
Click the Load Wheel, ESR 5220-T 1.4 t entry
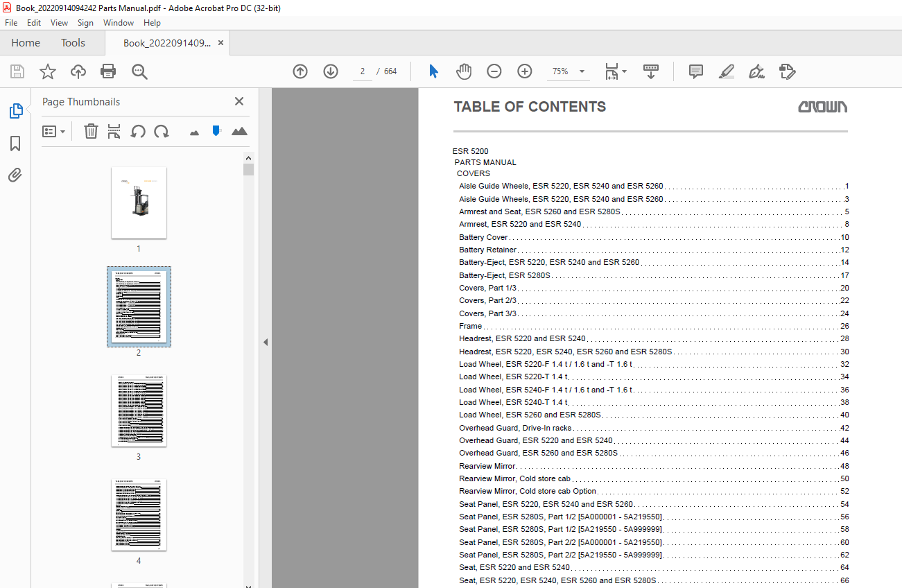[x=654, y=377]
